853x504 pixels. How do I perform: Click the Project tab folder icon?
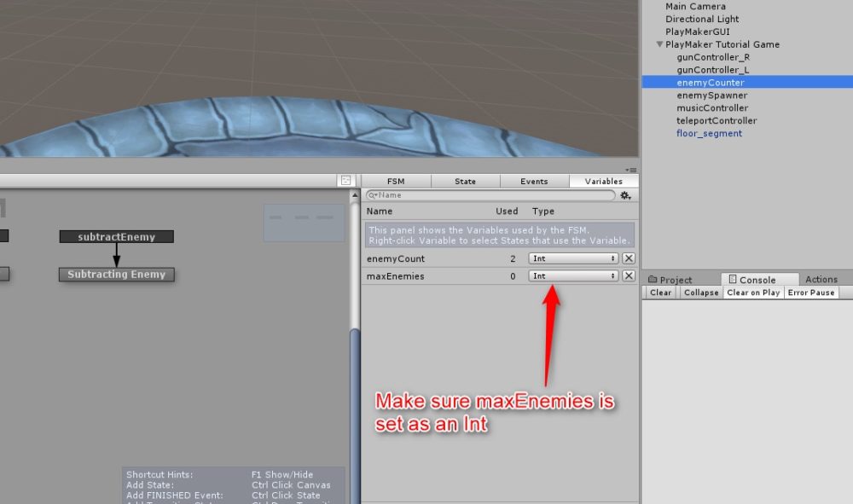(x=653, y=280)
